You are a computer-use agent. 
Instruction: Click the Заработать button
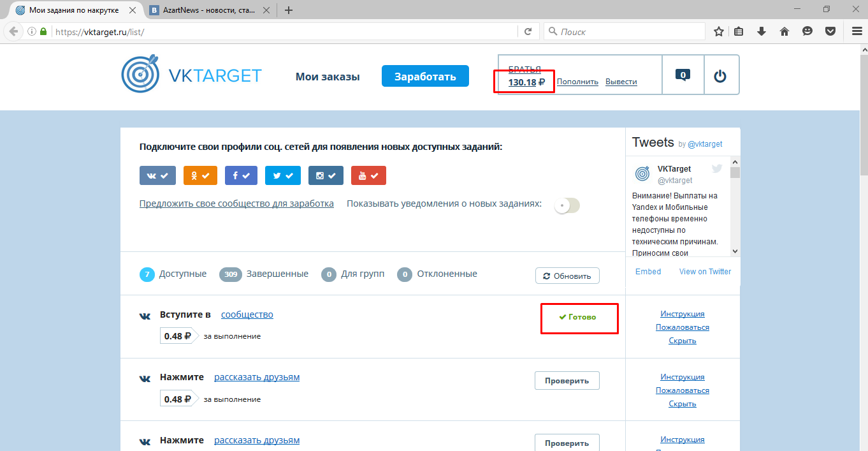[x=425, y=76]
